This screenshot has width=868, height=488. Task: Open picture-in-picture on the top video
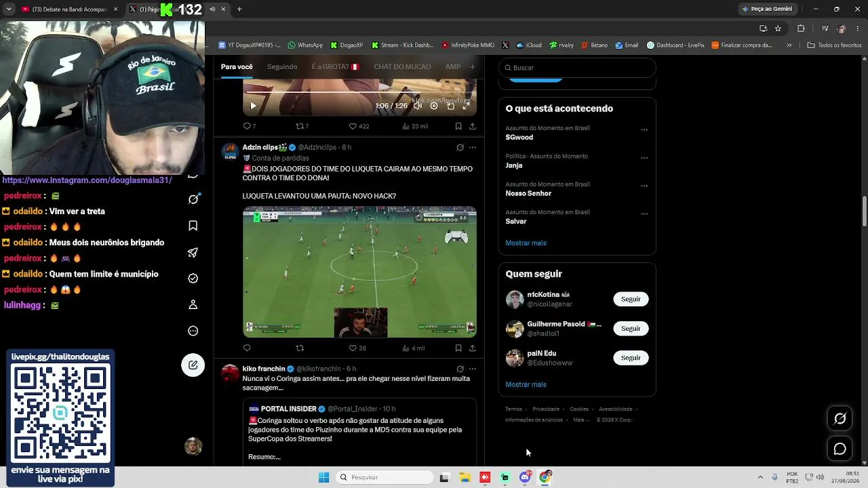[x=450, y=106]
